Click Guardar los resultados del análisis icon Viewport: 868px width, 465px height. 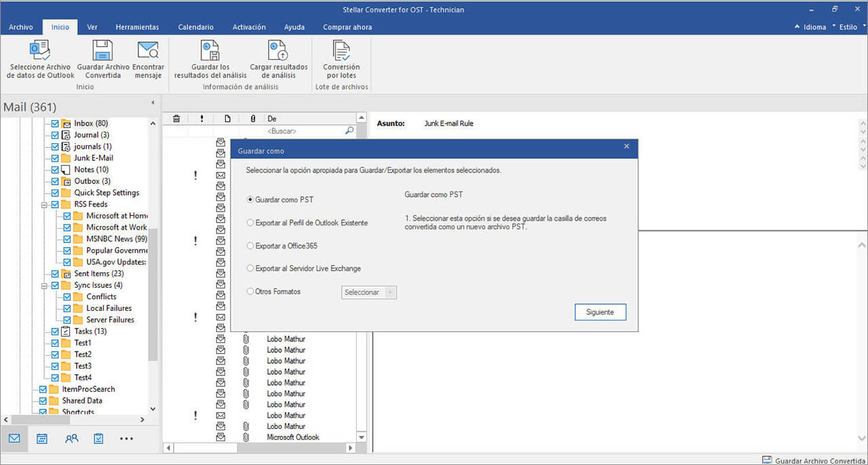[210, 52]
